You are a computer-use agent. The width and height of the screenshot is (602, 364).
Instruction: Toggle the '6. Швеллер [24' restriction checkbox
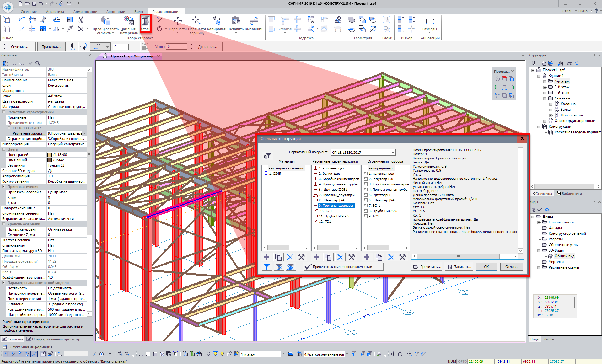366,200
